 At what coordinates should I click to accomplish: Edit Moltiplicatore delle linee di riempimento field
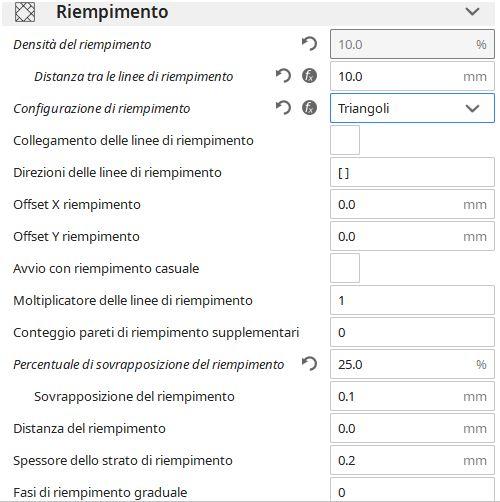pos(412,300)
